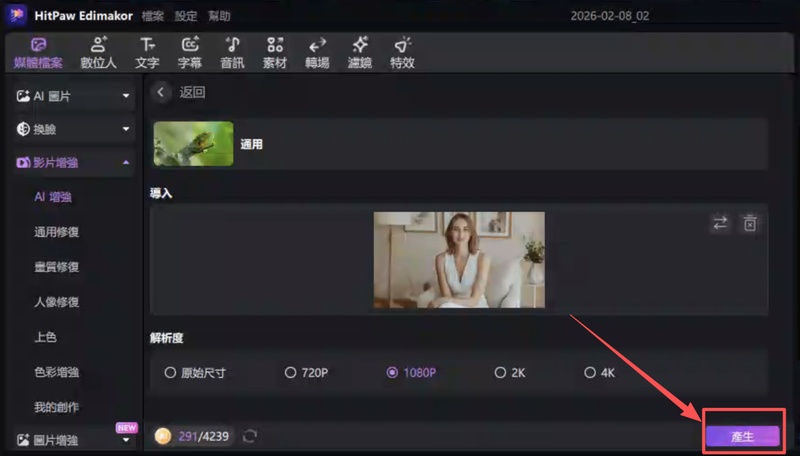The width and height of the screenshot is (800, 456).
Task: Collapse the 影片增強 section arrow
Action: click(126, 163)
